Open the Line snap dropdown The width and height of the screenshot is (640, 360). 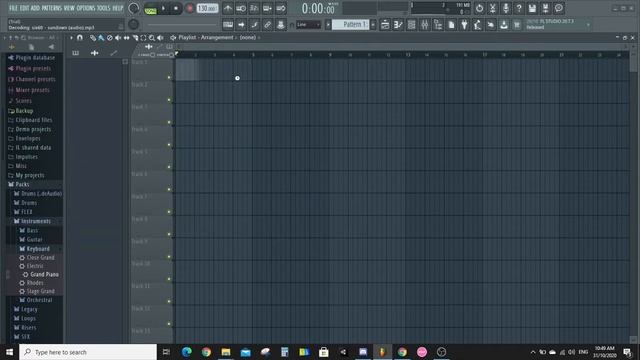[x=308, y=25]
